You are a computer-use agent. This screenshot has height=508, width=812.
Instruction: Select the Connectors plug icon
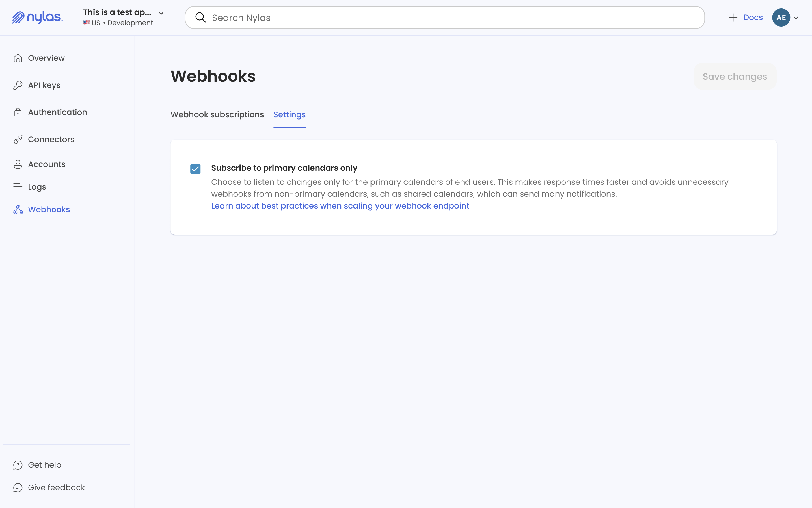click(x=18, y=139)
